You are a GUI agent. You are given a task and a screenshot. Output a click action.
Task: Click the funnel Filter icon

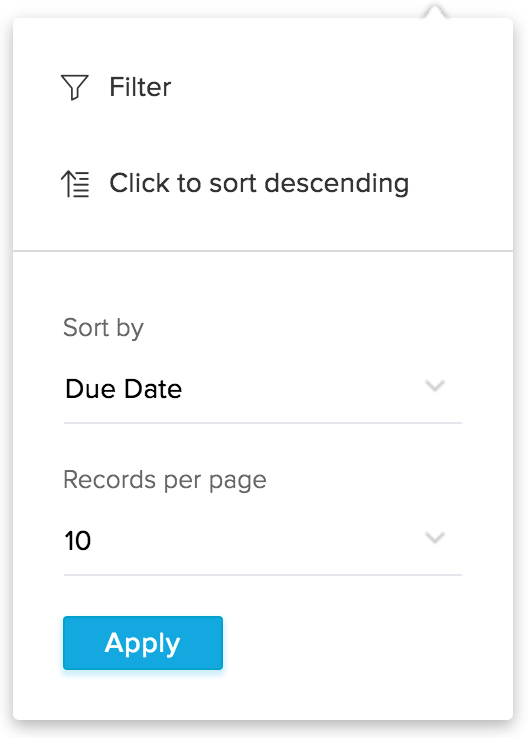point(74,88)
